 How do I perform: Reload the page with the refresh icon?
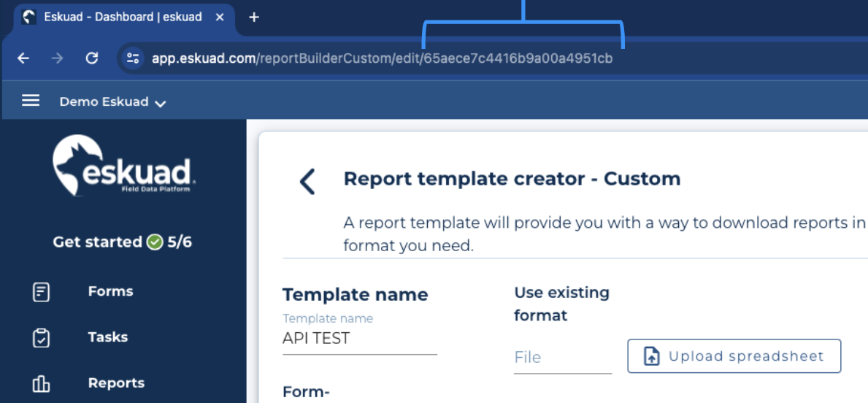92,58
